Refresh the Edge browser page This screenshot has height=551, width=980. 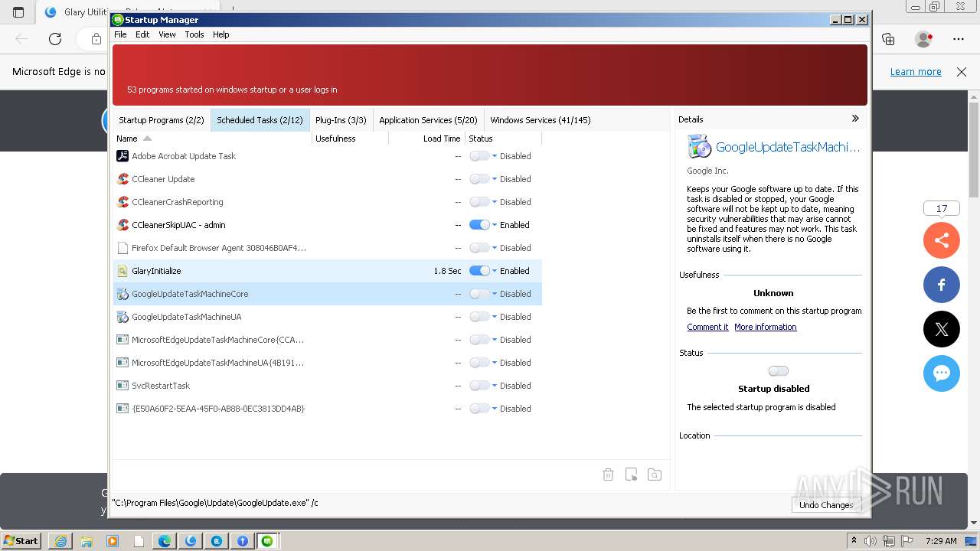click(55, 38)
